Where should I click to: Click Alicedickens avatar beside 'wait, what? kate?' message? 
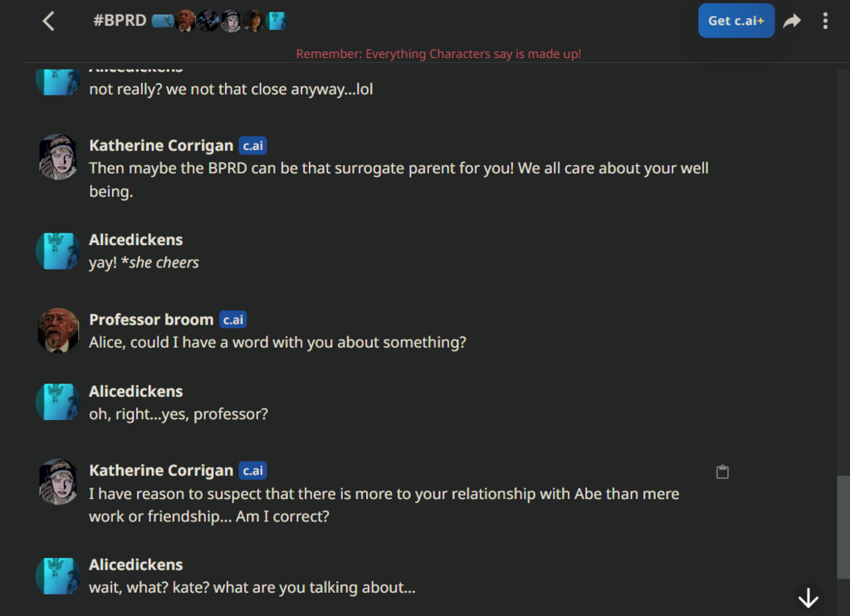pyautogui.click(x=58, y=576)
